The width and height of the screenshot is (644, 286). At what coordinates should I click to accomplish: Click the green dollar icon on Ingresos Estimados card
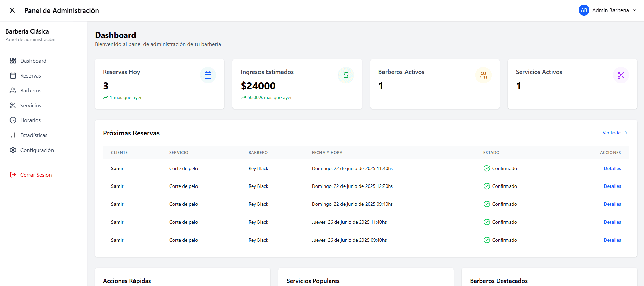pos(346,75)
